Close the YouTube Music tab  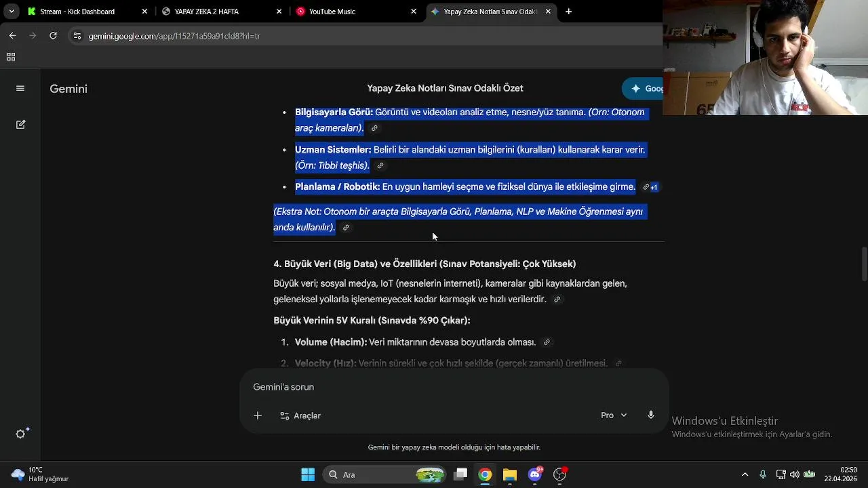[414, 12]
